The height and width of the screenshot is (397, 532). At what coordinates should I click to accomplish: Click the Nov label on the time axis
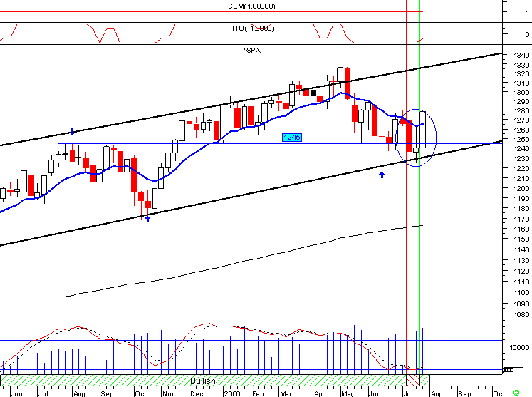(x=169, y=393)
